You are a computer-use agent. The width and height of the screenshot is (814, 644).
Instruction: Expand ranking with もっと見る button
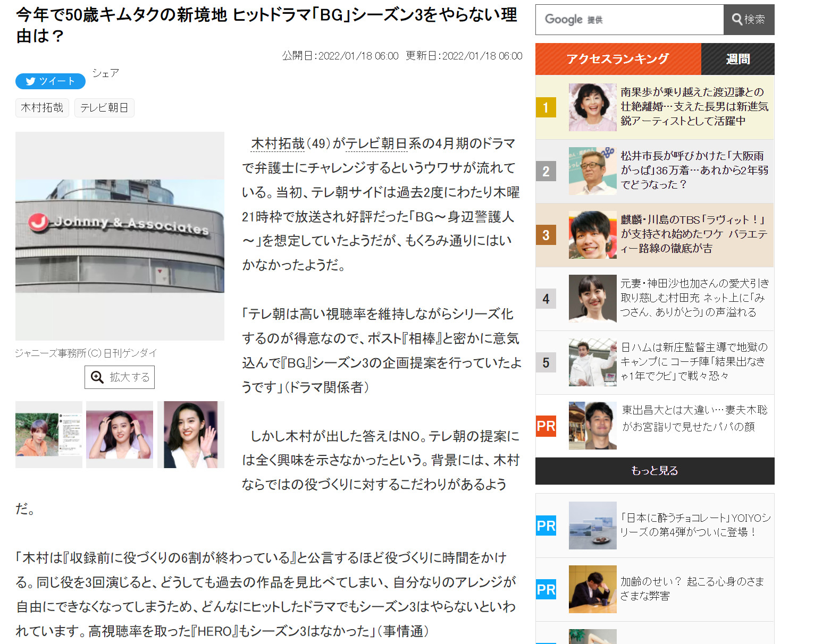click(x=654, y=471)
